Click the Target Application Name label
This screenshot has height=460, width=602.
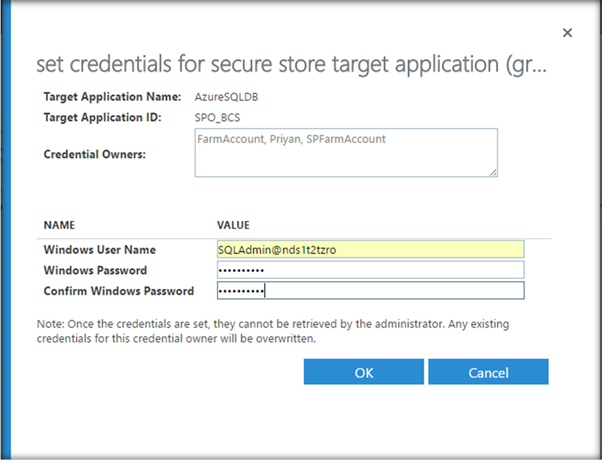tap(111, 97)
